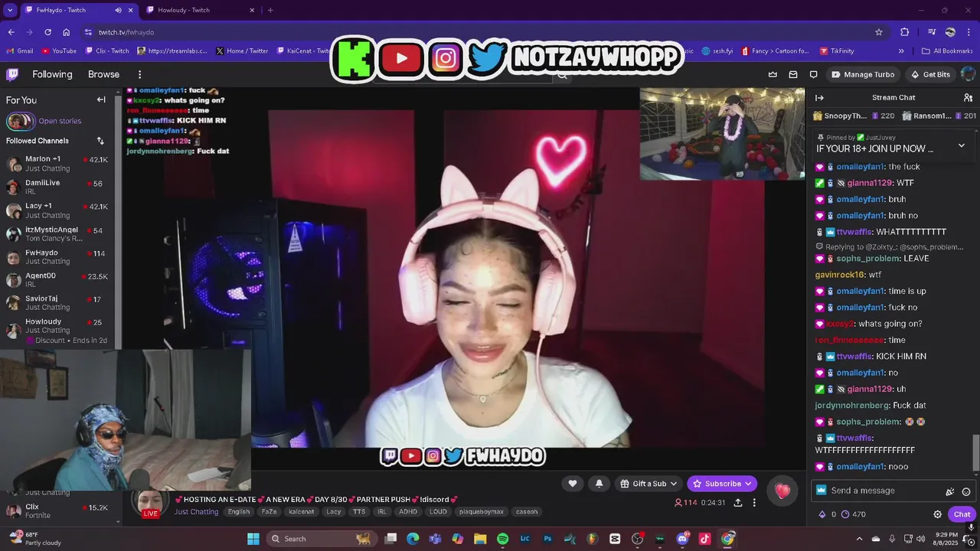Screen dimensions: 980x551
Task: Open stories link in sidebar
Action: [60, 121]
